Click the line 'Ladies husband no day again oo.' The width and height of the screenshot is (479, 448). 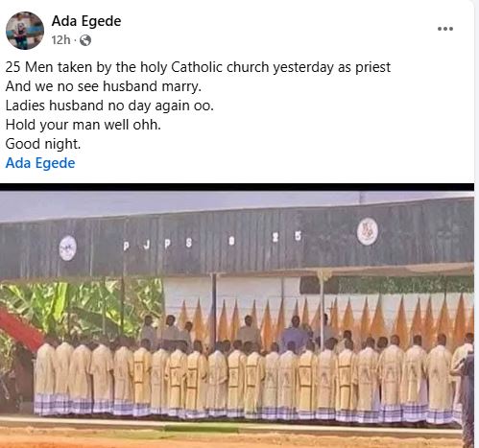(x=109, y=106)
